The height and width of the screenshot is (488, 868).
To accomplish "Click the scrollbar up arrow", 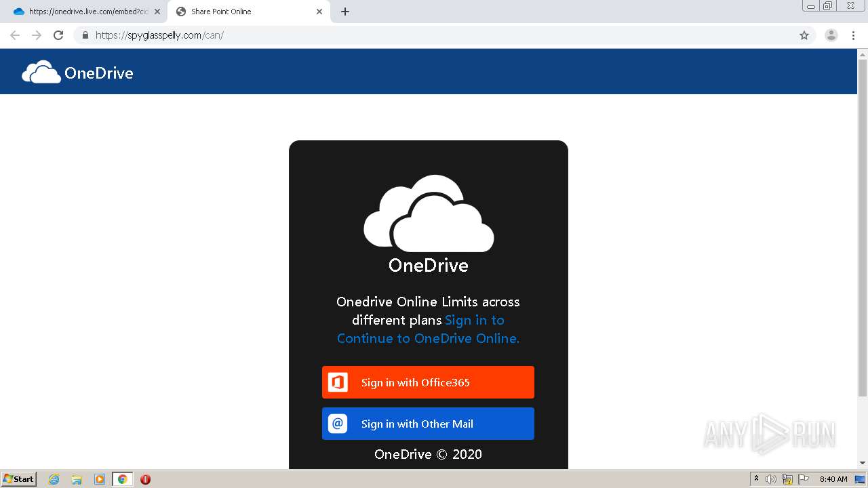I will (863, 54).
